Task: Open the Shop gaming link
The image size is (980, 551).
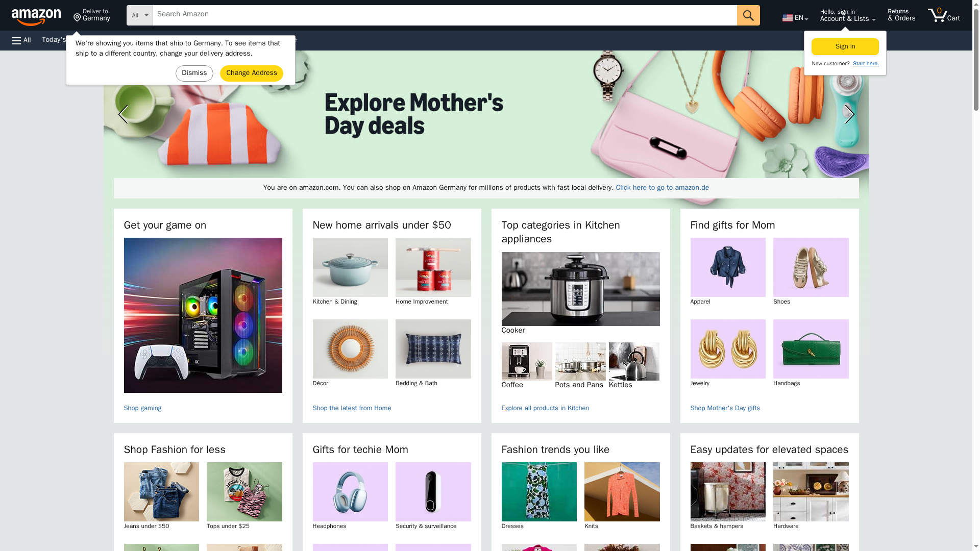Action: pyautogui.click(x=142, y=408)
